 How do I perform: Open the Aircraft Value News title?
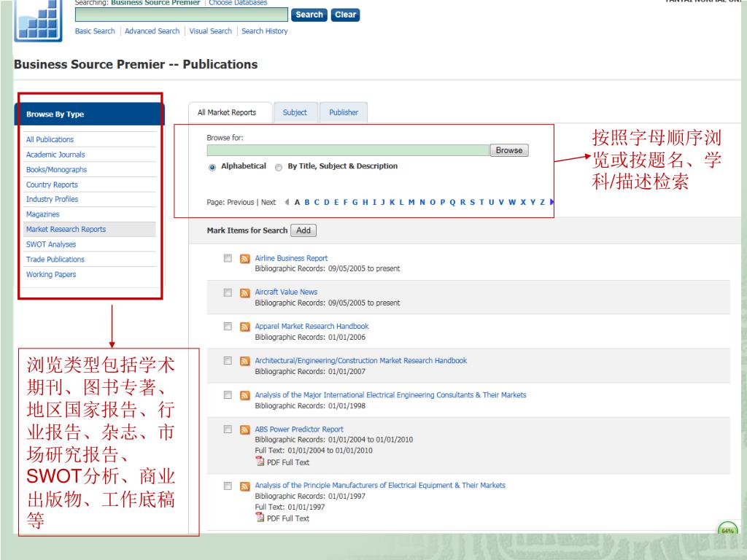pyautogui.click(x=286, y=292)
